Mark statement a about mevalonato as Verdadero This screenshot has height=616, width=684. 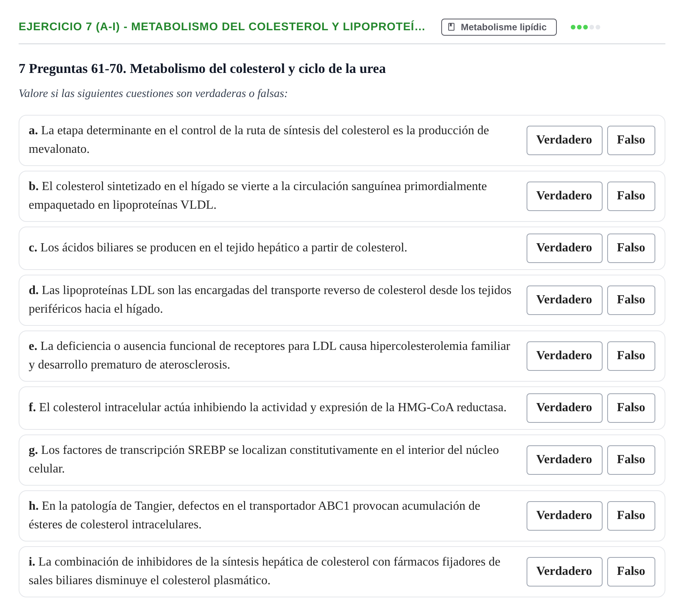pyautogui.click(x=564, y=140)
